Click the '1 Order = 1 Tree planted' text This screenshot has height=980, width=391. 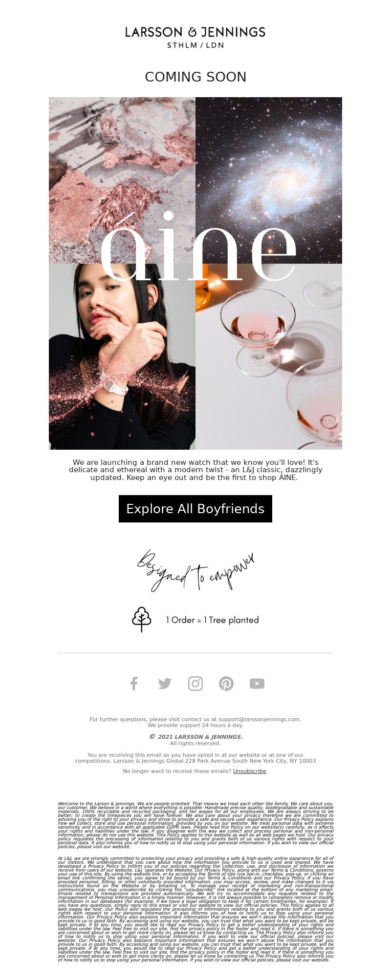pyautogui.click(x=212, y=620)
